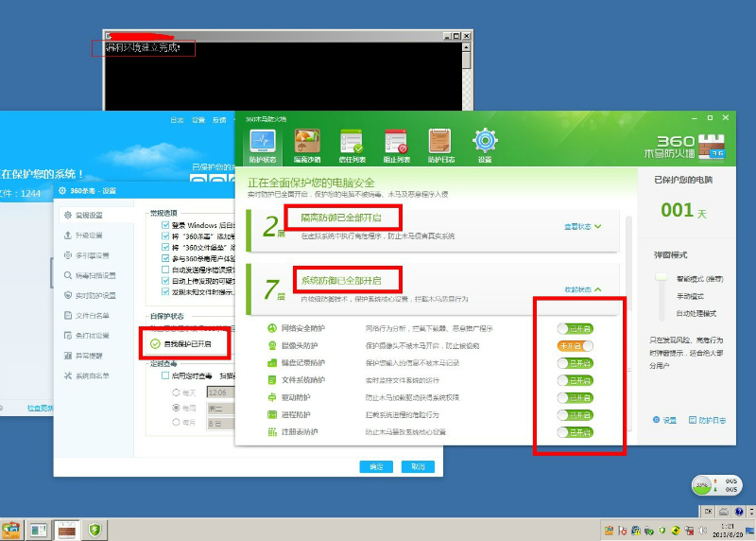Open the 防护状态 tab in 360 firewall
This screenshot has width=756, height=541.
[263, 146]
